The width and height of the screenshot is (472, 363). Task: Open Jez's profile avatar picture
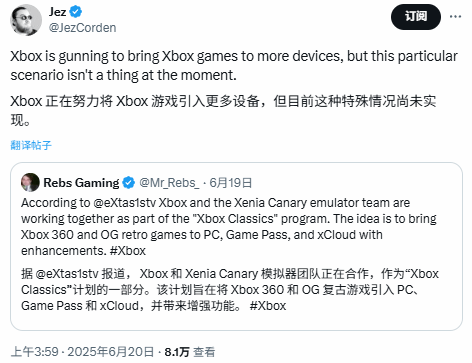26,20
